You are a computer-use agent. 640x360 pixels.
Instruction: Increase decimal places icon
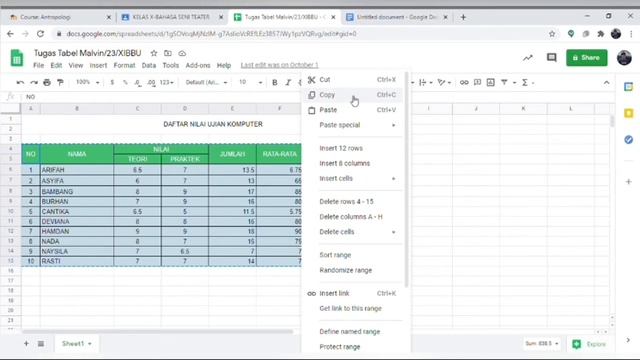(151, 82)
